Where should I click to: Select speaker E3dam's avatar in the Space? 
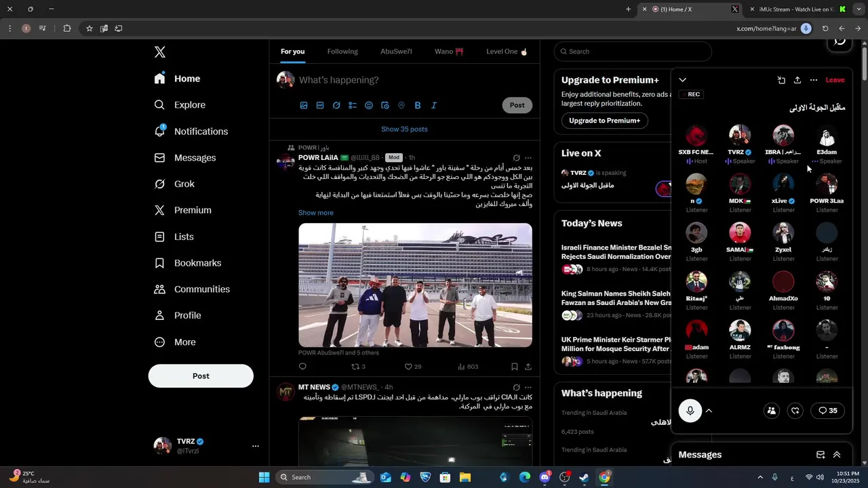[827, 136]
